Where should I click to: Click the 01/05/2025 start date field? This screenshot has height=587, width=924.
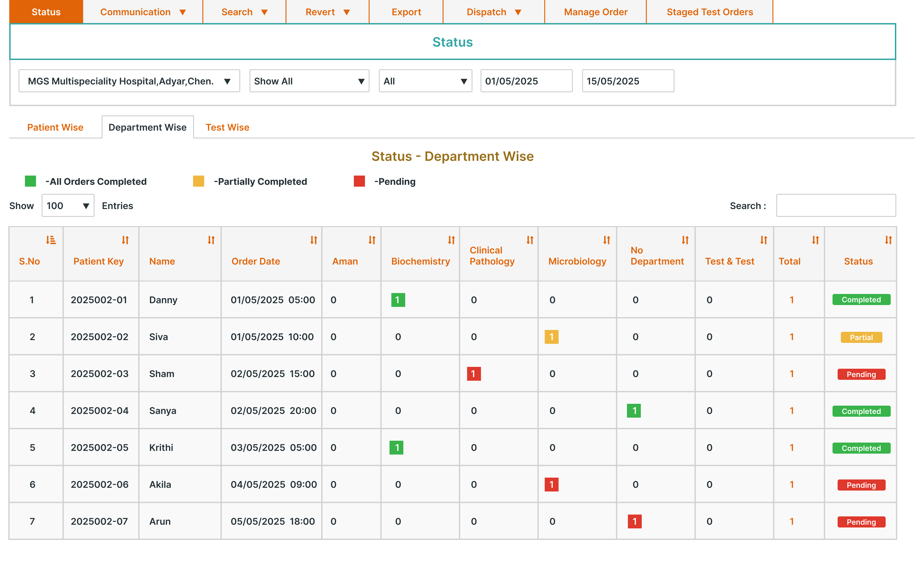pos(526,81)
